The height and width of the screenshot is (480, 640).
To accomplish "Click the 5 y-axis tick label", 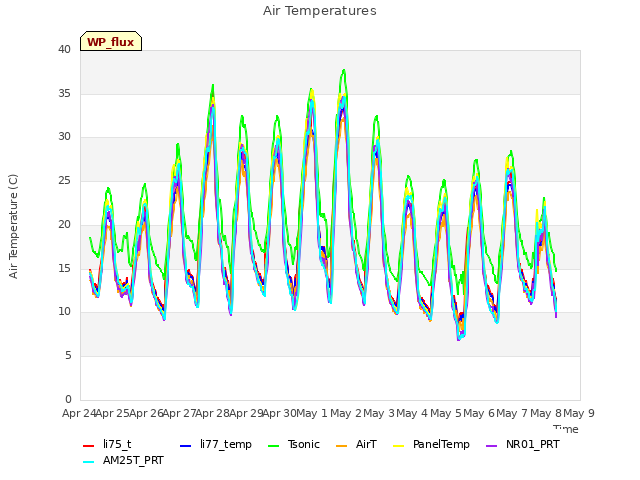I will pyautogui.click(x=68, y=356).
